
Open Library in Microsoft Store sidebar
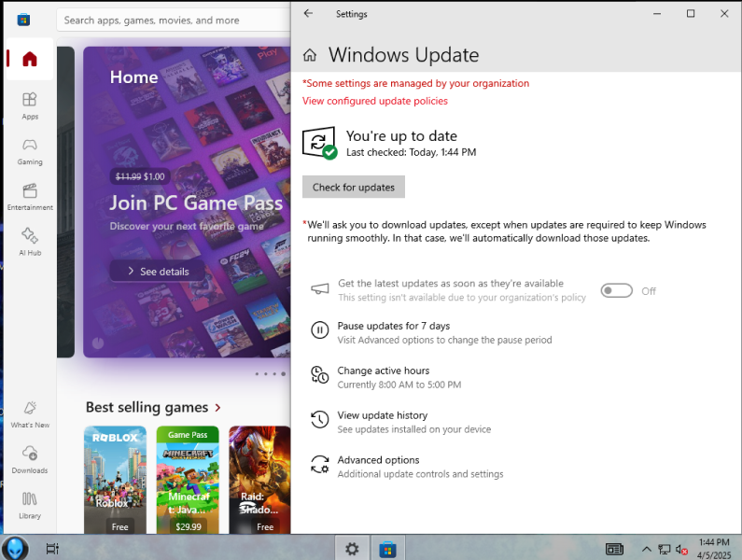30,505
